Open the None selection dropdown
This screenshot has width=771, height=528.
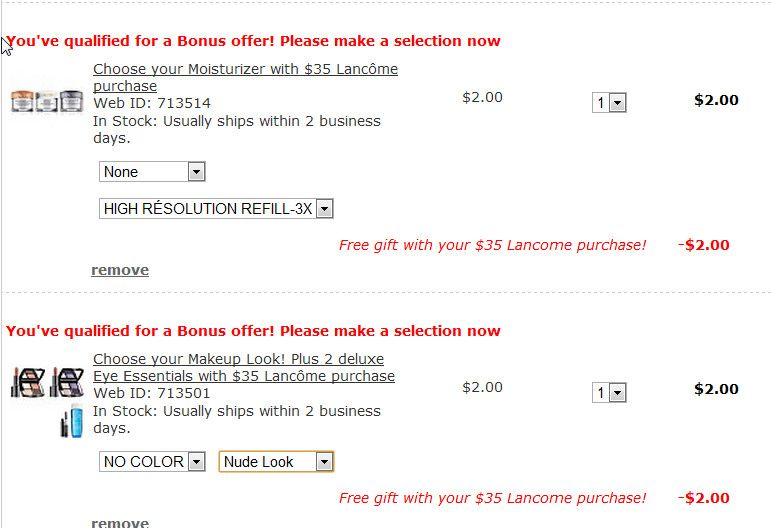pos(152,172)
